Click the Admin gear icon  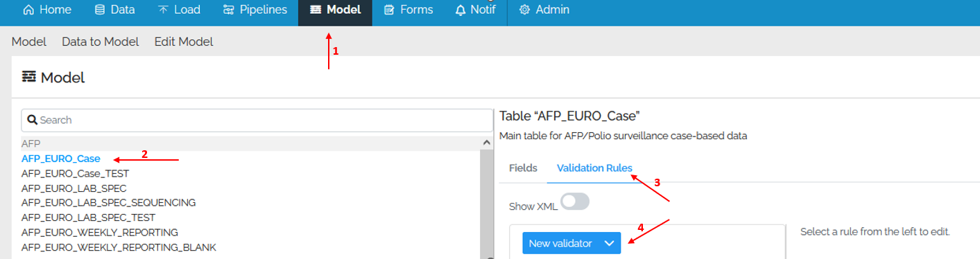[x=525, y=10]
